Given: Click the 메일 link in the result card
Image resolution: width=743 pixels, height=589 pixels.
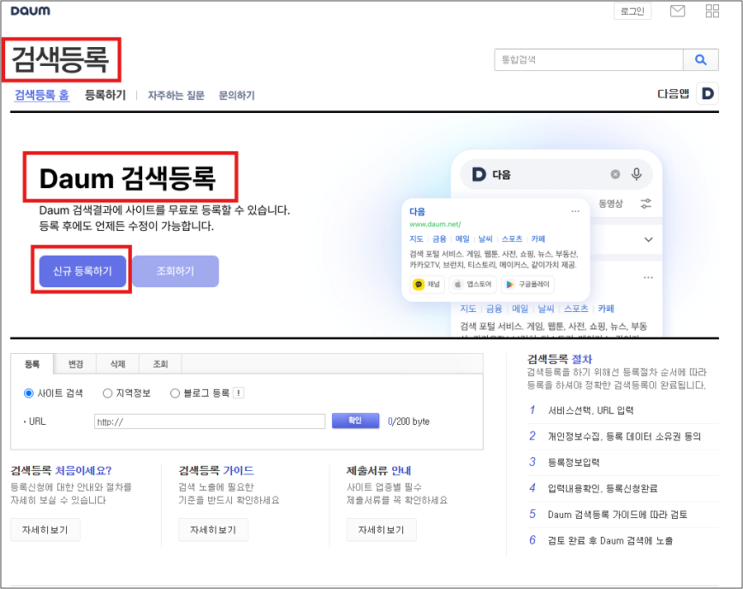Looking at the screenshot, I should 462,239.
